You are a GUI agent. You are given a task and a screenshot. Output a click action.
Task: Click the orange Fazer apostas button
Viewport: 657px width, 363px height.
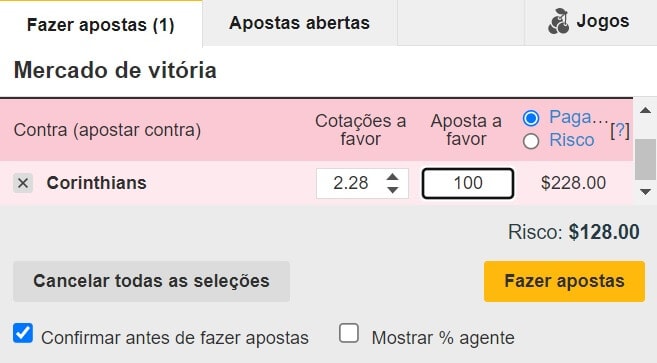[564, 281]
